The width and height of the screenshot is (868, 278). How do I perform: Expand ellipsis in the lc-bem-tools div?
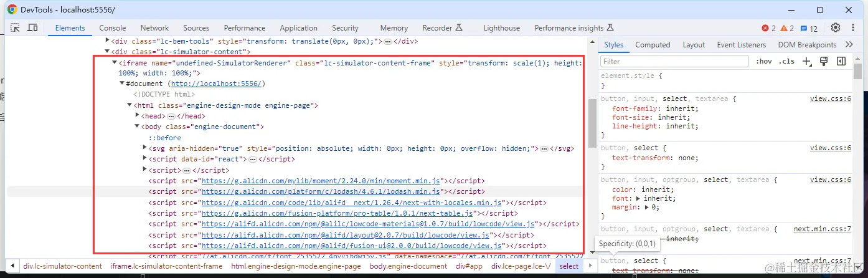click(x=387, y=41)
